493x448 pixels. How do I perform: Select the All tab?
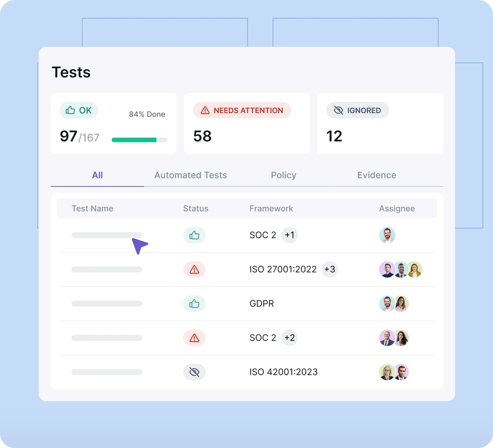coord(97,175)
